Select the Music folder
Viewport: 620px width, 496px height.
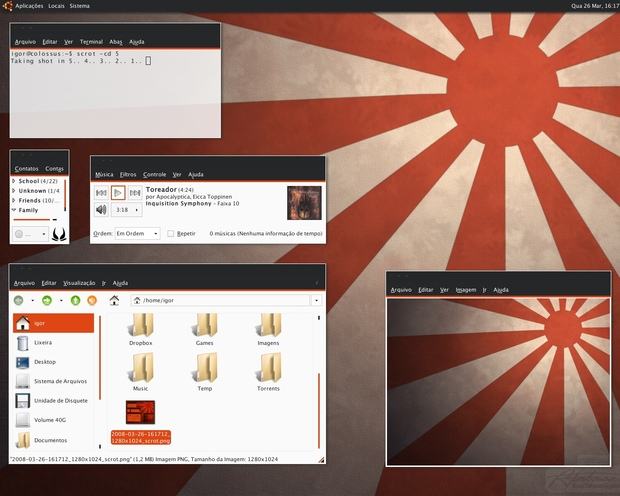click(x=141, y=372)
